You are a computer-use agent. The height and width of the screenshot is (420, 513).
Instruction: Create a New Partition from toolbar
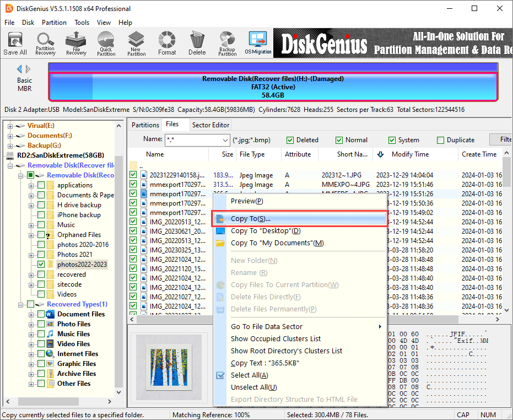[137, 43]
